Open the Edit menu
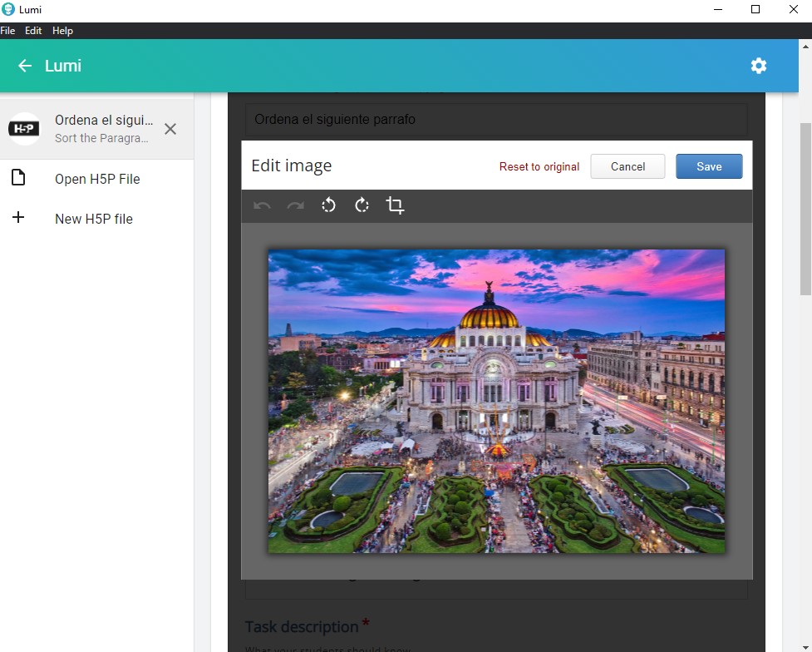Viewport: 812px width, 652px height. pos(33,31)
